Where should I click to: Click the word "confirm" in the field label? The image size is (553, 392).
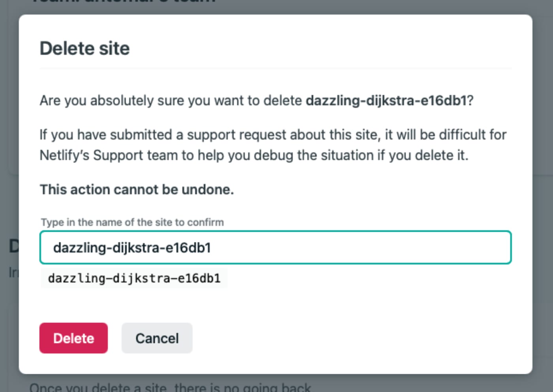pyautogui.click(x=205, y=222)
